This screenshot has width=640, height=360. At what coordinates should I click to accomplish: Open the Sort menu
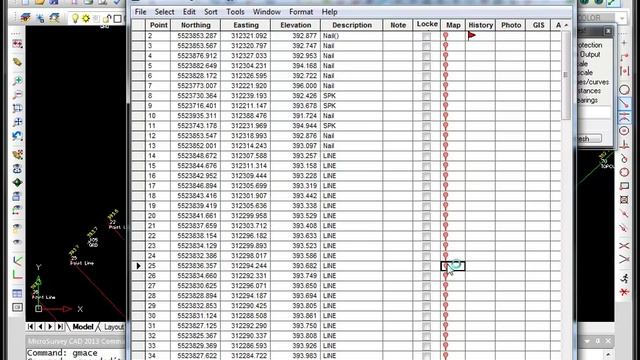click(x=211, y=12)
